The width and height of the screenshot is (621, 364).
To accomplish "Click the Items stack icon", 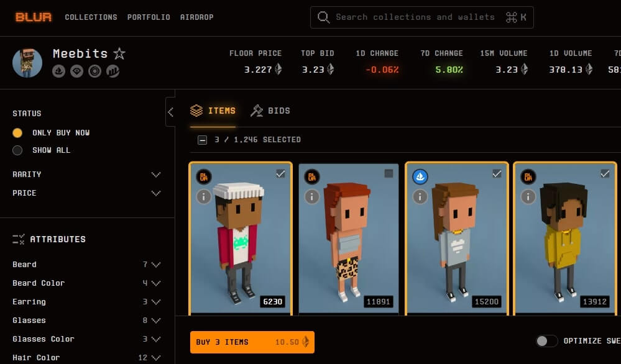I will (x=196, y=111).
